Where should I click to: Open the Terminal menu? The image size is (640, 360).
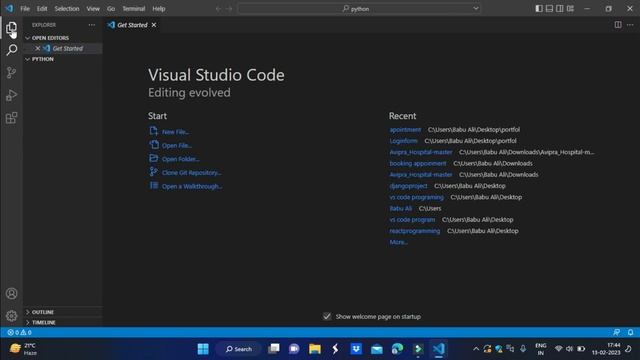(134, 9)
